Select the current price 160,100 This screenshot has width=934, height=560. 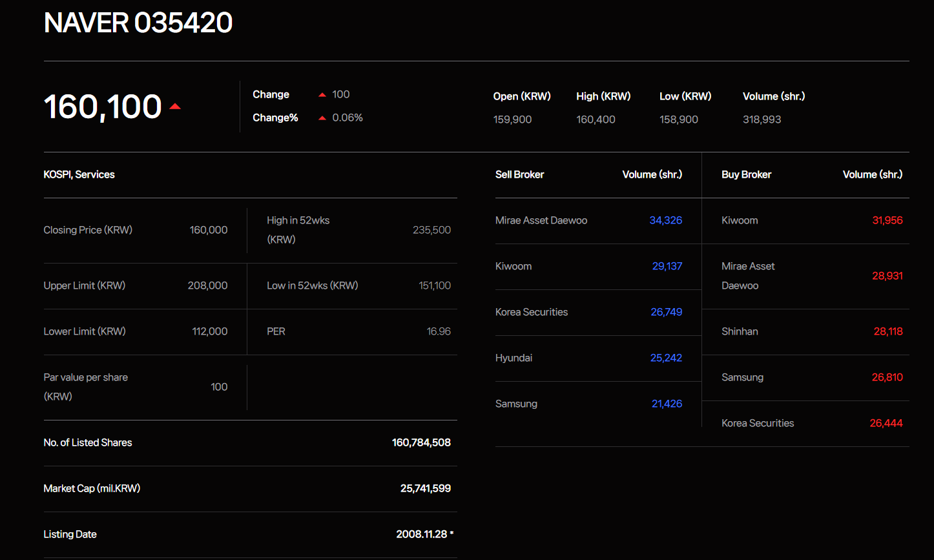pyautogui.click(x=103, y=107)
